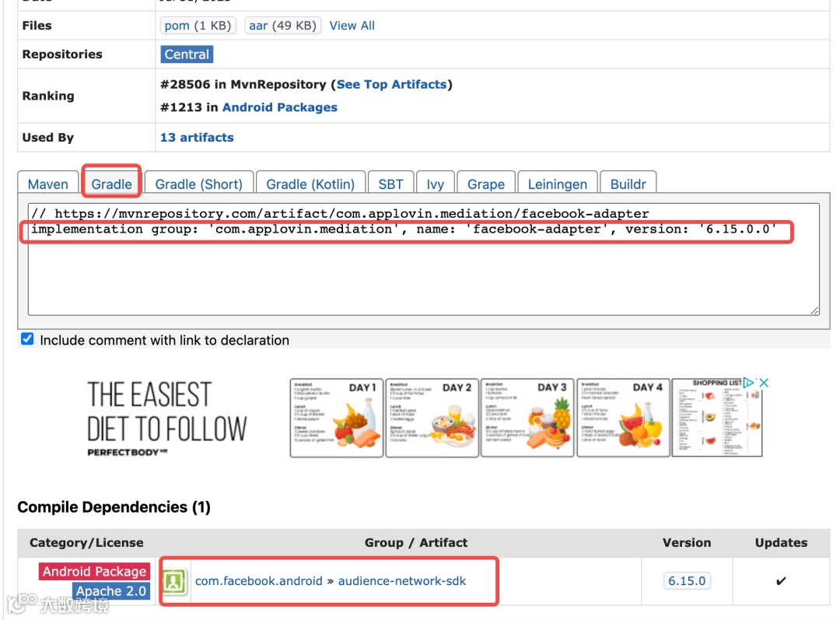
Task: Switch to the Buildr tab
Action: point(628,184)
